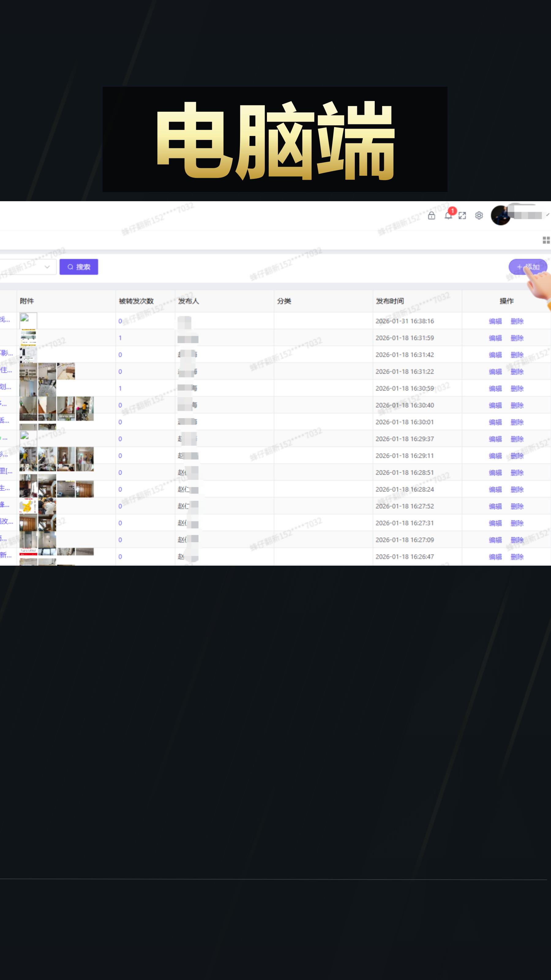Viewport: 551px width, 980px height.
Task: Click the 发布时间 column header
Action: [390, 301]
